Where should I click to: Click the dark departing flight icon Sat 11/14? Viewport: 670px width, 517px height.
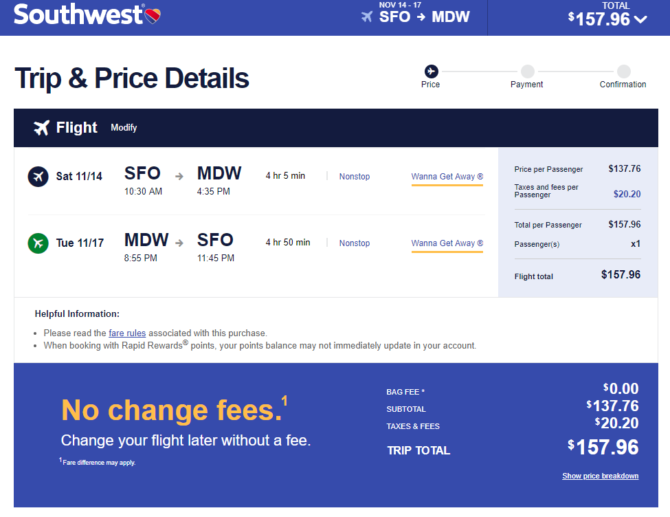point(38,176)
